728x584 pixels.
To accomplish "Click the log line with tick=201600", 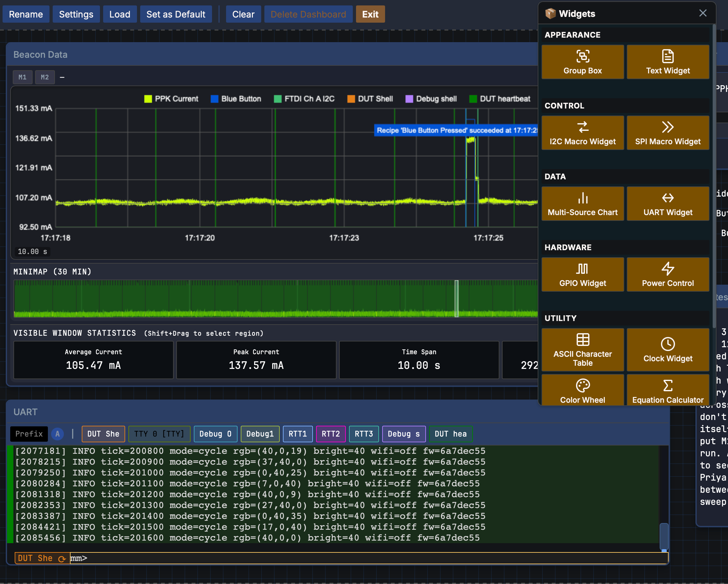I will click(x=247, y=538).
